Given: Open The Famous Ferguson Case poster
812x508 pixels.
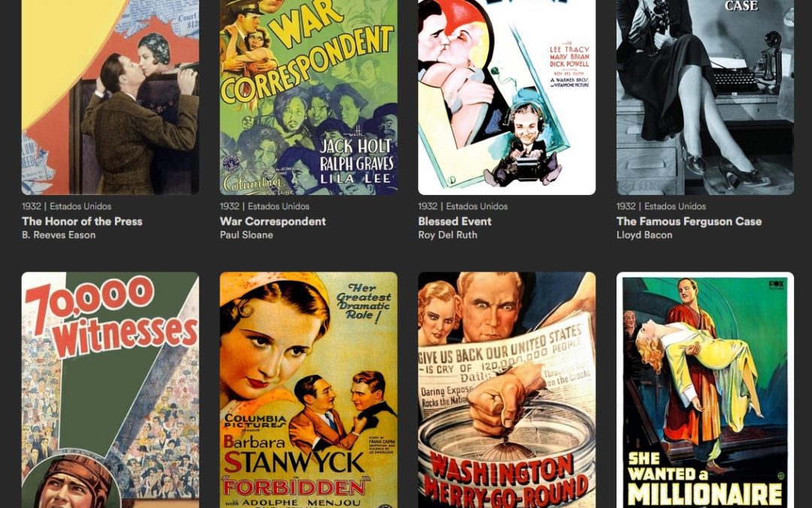Looking at the screenshot, I should tap(705, 97).
